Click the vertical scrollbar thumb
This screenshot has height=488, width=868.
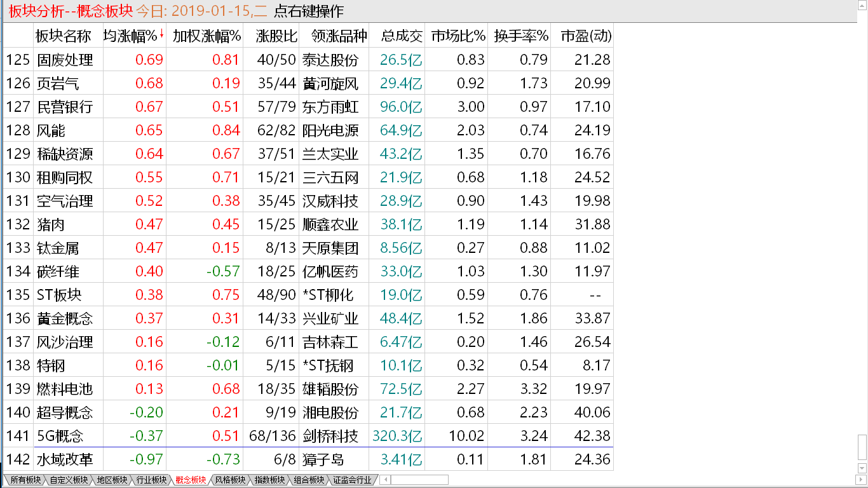[862, 446]
